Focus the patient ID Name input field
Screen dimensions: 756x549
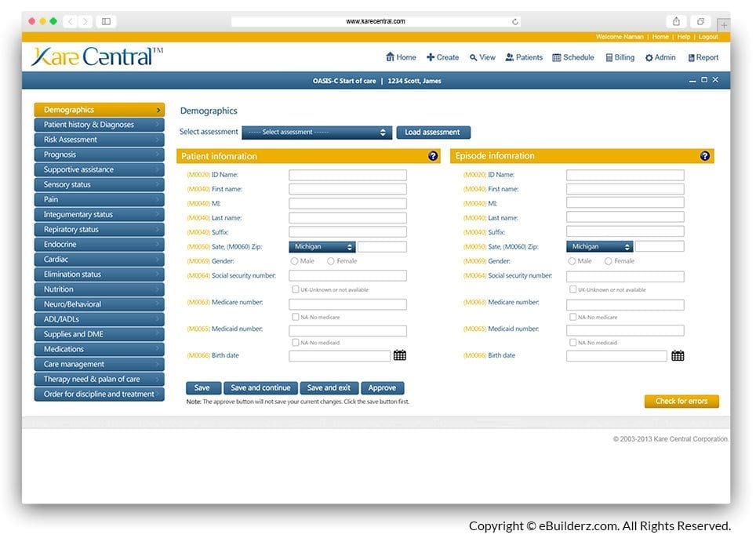(347, 175)
